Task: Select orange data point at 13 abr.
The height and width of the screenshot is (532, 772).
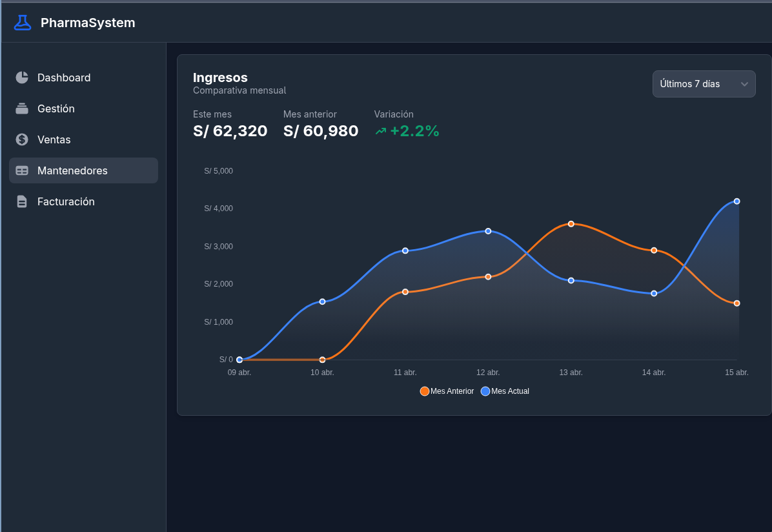Action: tap(571, 224)
